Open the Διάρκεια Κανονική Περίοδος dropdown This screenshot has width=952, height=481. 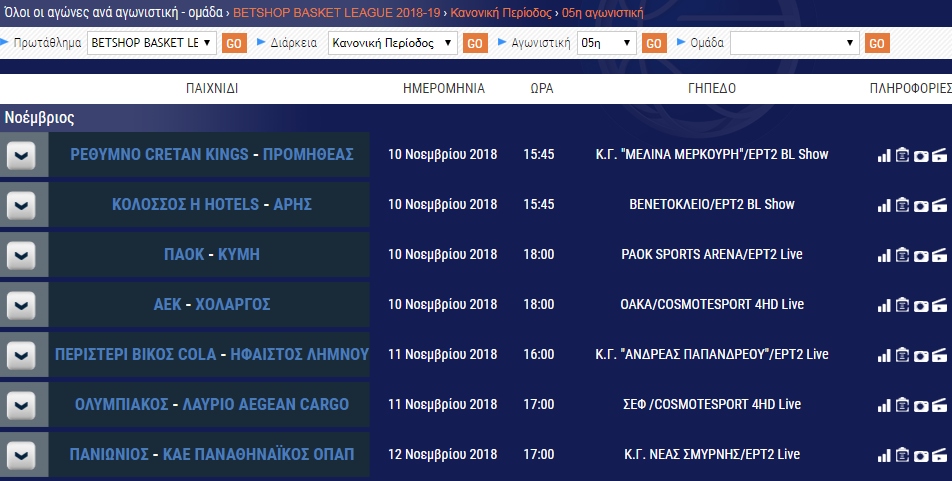(393, 43)
